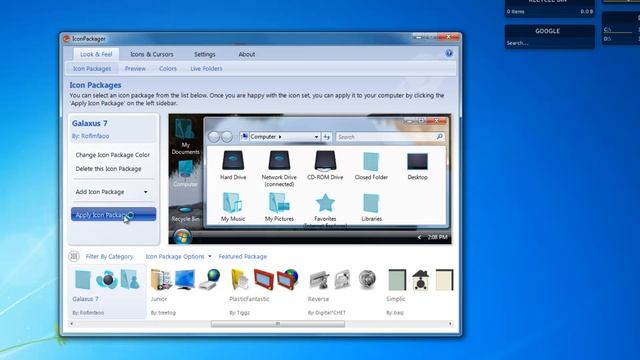This screenshot has height=360, width=640.
Task: Open the Colors subtab
Action: (x=168, y=69)
